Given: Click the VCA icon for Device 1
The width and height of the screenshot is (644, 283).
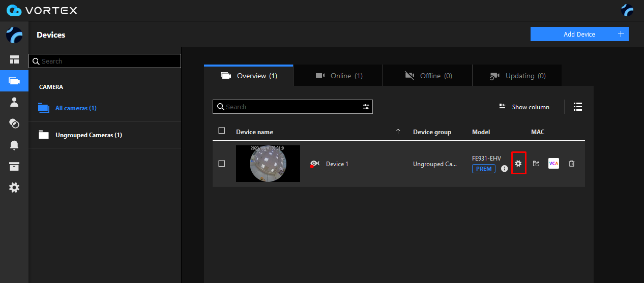Looking at the screenshot, I should pos(553,164).
